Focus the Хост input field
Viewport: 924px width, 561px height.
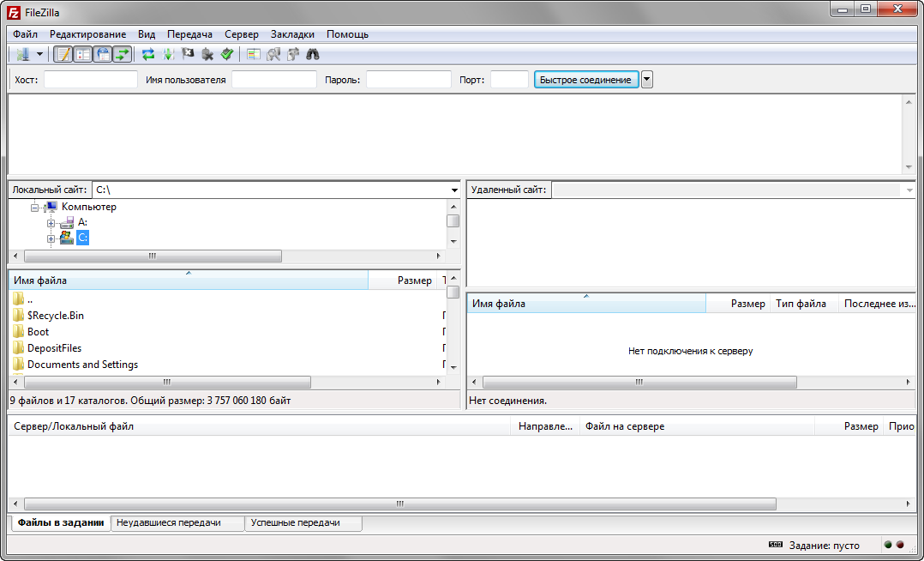(91, 80)
